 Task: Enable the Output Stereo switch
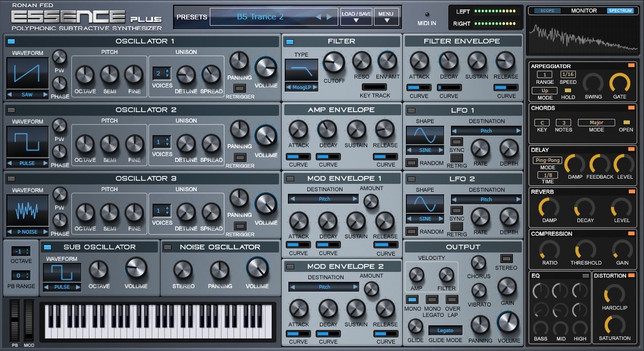tap(506, 258)
